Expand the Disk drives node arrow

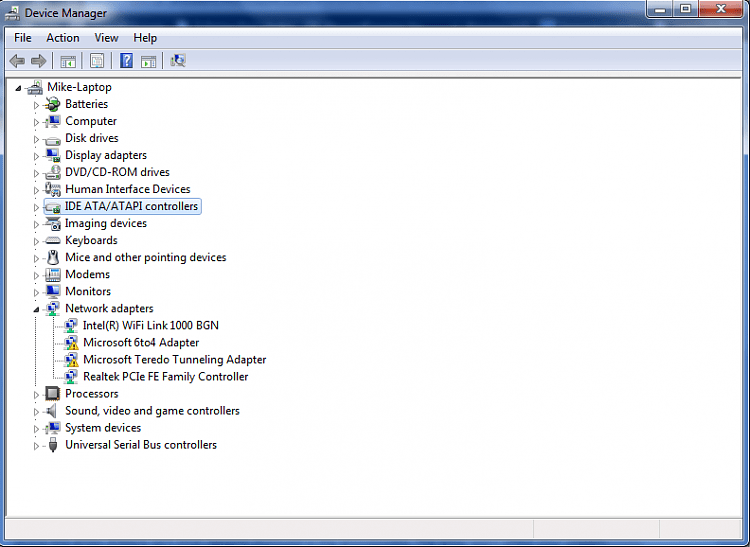36,139
